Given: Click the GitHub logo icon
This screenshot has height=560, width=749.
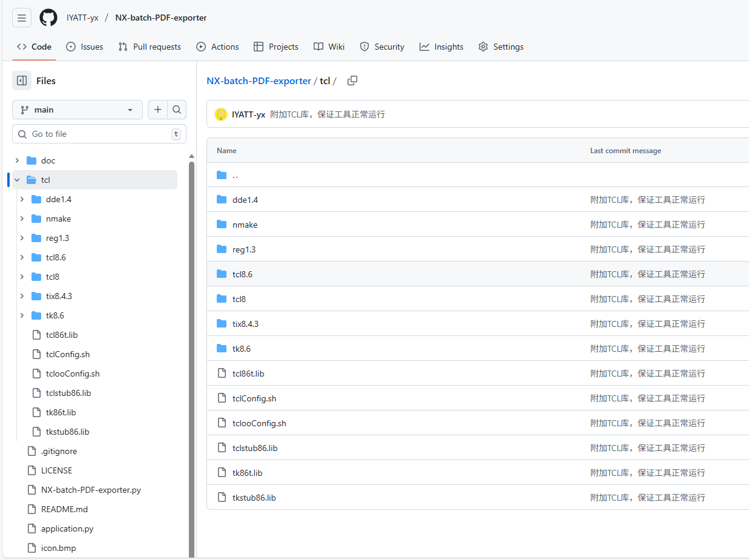Looking at the screenshot, I should coord(48,18).
